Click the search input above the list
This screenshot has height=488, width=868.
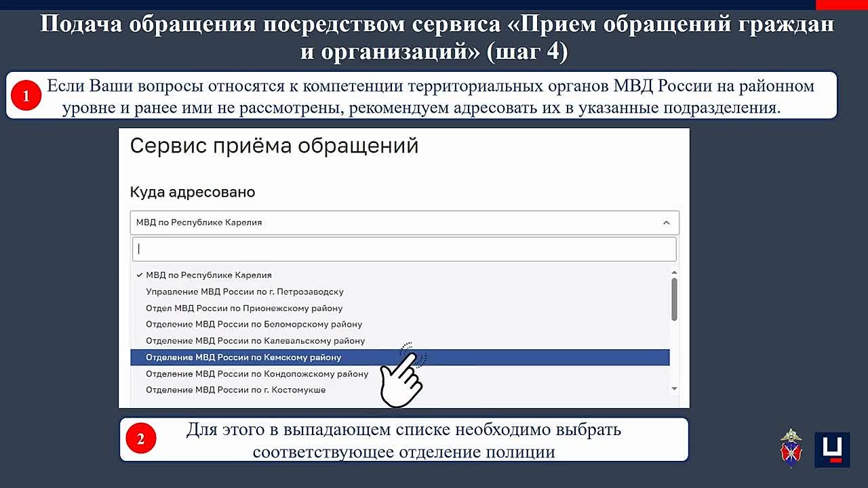403,249
